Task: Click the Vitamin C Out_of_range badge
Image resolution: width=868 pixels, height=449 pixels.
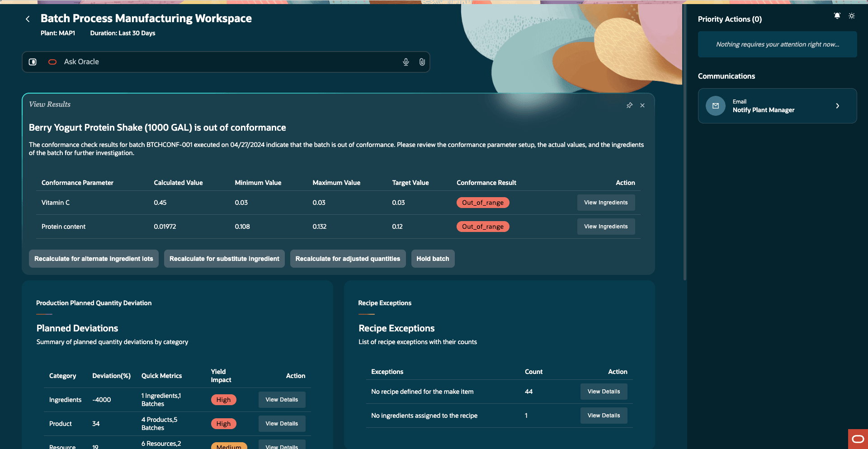Action: [x=483, y=203]
